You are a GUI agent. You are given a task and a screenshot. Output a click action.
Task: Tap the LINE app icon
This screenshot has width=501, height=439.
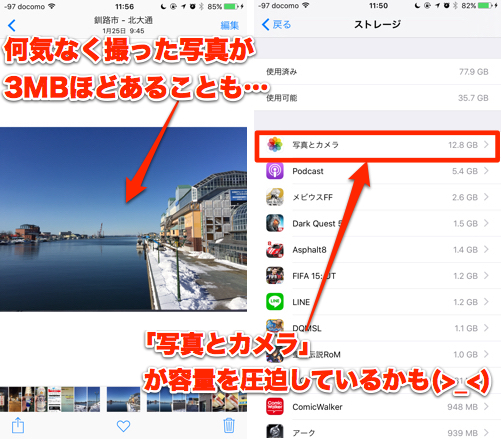[275, 302]
